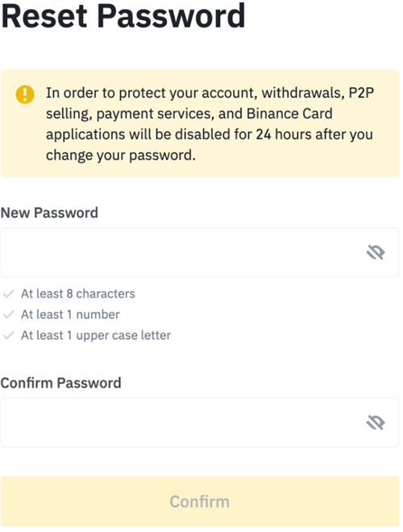Click the Confirm Password label
Viewport: 403px width, 532px height.
tap(61, 383)
